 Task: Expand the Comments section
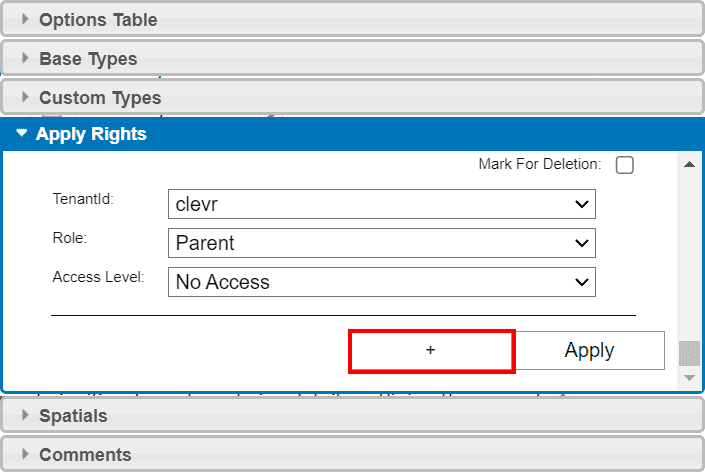click(352, 454)
